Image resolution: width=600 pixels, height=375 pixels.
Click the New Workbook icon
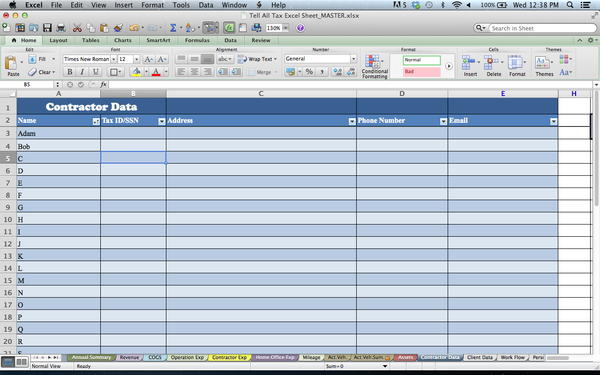6,28
